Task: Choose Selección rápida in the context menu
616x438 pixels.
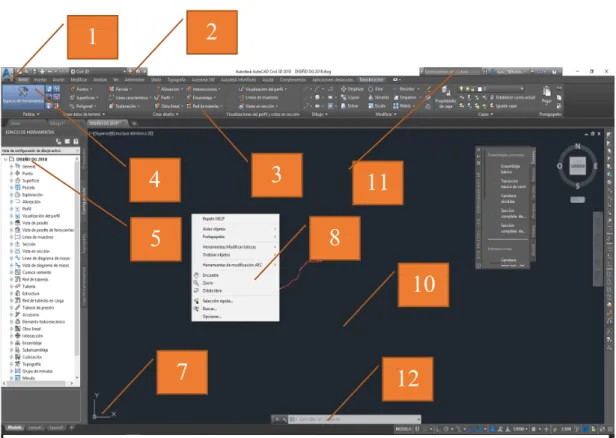Action: [235, 301]
